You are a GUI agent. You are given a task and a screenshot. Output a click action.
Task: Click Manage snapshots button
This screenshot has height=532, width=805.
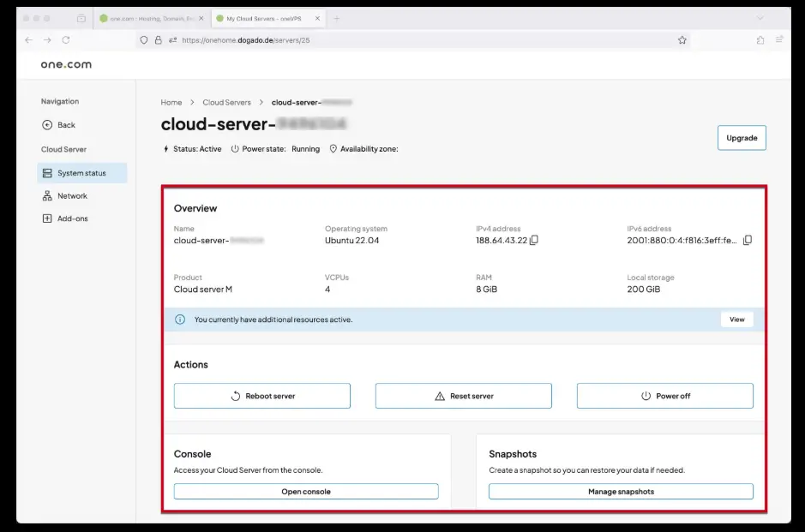[x=621, y=492]
